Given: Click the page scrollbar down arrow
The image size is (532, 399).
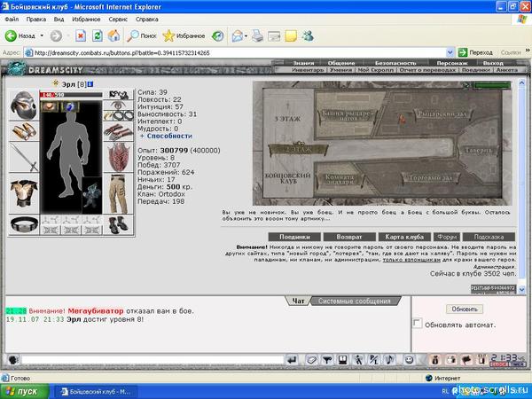Looking at the screenshot, I should coord(522,290).
